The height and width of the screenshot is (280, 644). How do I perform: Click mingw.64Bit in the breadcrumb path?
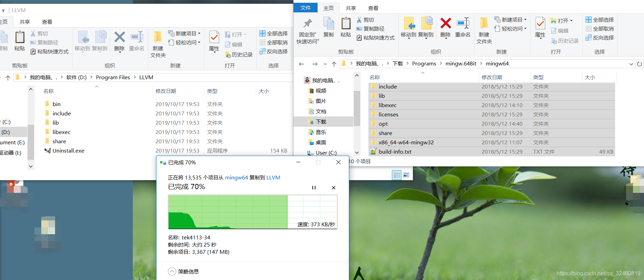click(461, 64)
